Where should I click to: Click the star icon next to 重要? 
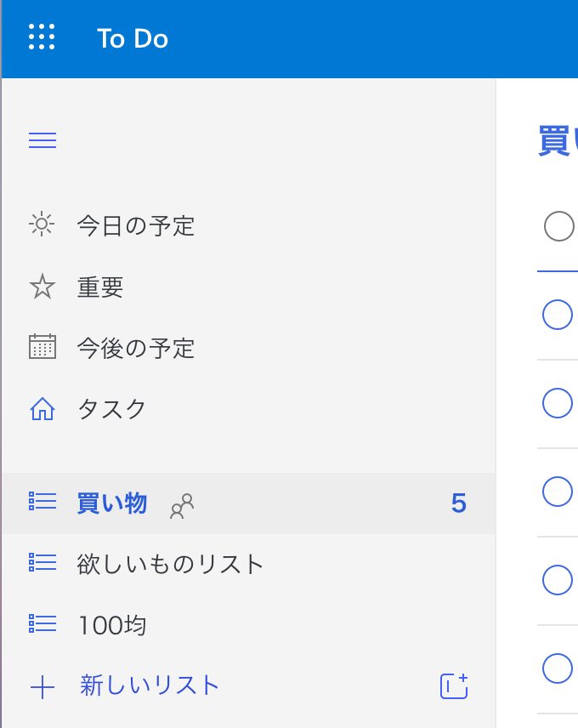coord(42,286)
